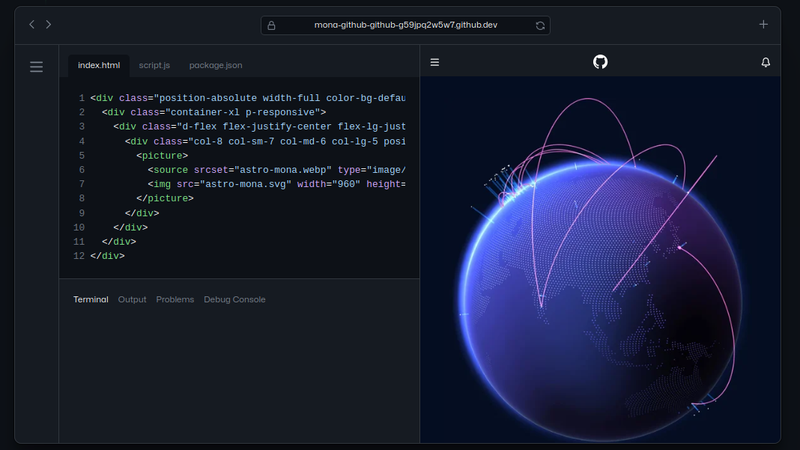Click the closing </picture> tag on line 8
Screen dimensions: 800x450
click(165, 198)
